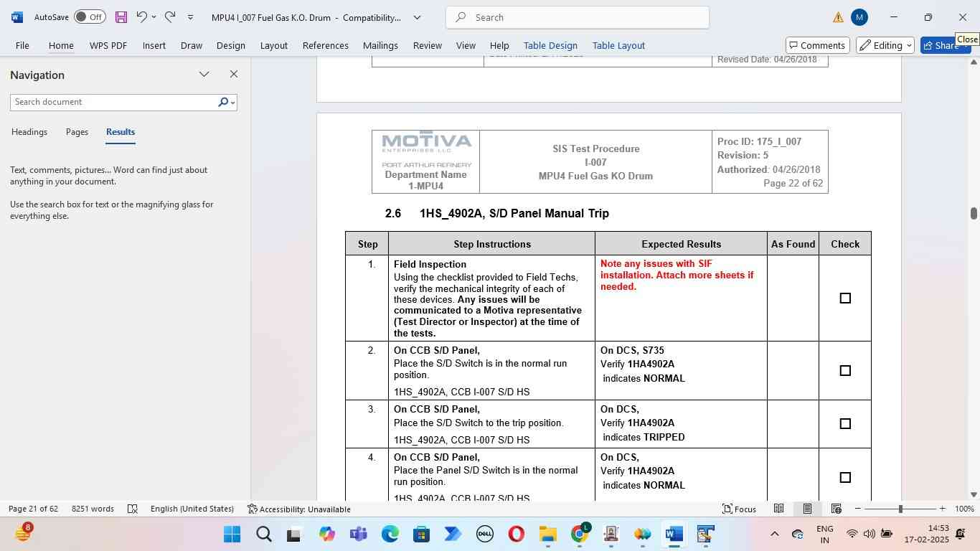Tick the checkbox in step 4 row
The image size is (980, 551).
coord(845,478)
